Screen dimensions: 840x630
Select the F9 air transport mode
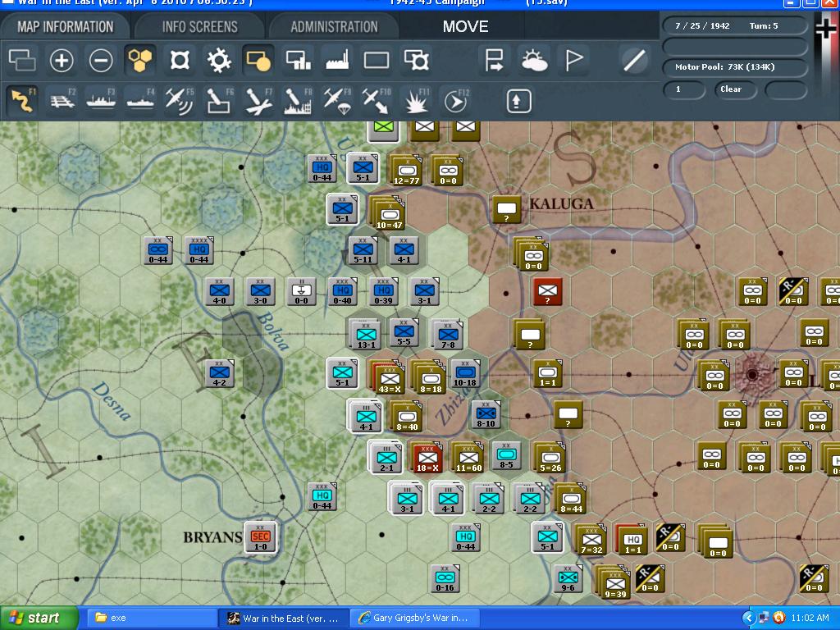pos(337,101)
